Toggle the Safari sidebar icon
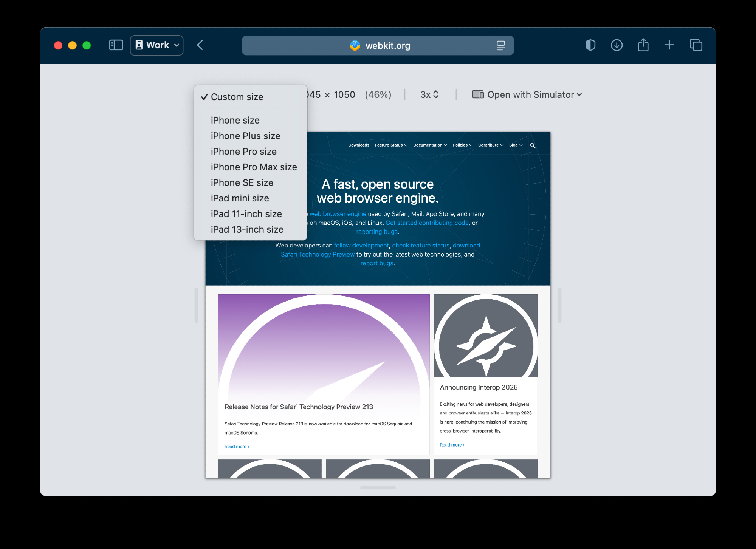This screenshot has height=549, width=756. pos(116,45)
